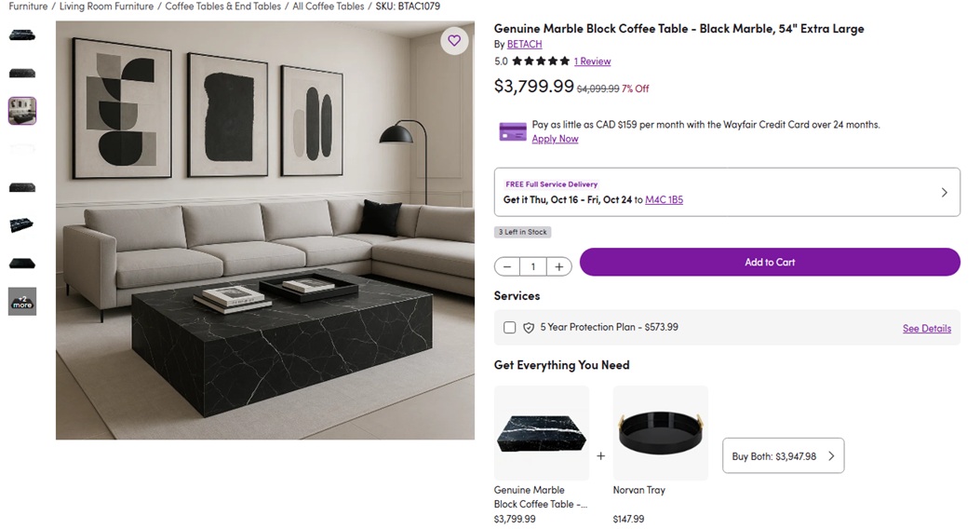
Task: Open the Coffee Tables & End Tables breadcrumb
Action: (222, 7)
